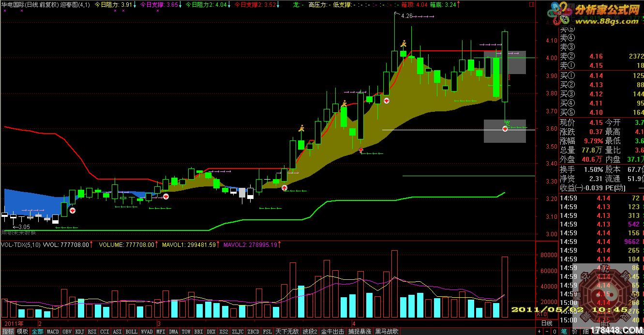644x335 pixels.
Task: Click the tallest rightmost red volume bar
Action: (x=505, y=287)
